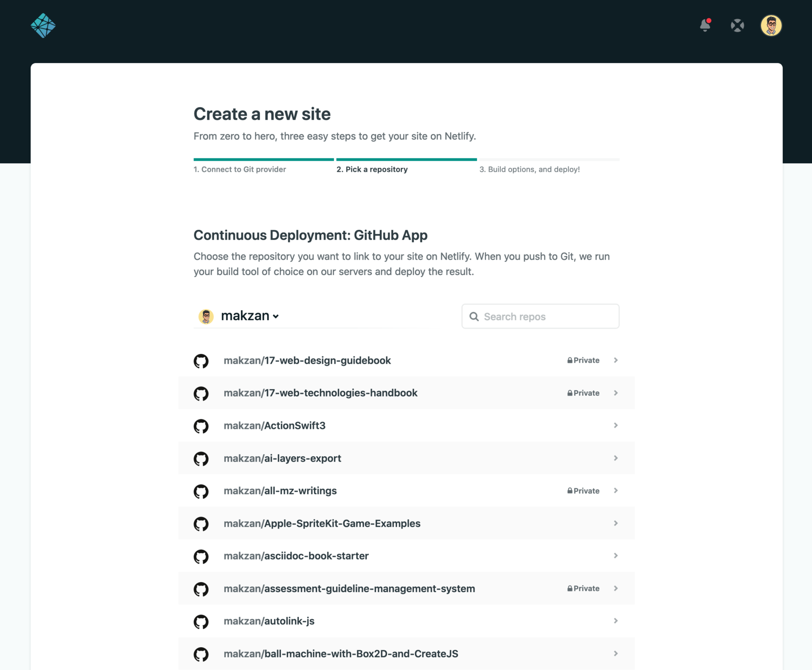812x670 pixels.
Task: Open the user avatar menu in the header
Action: point(771,25)
